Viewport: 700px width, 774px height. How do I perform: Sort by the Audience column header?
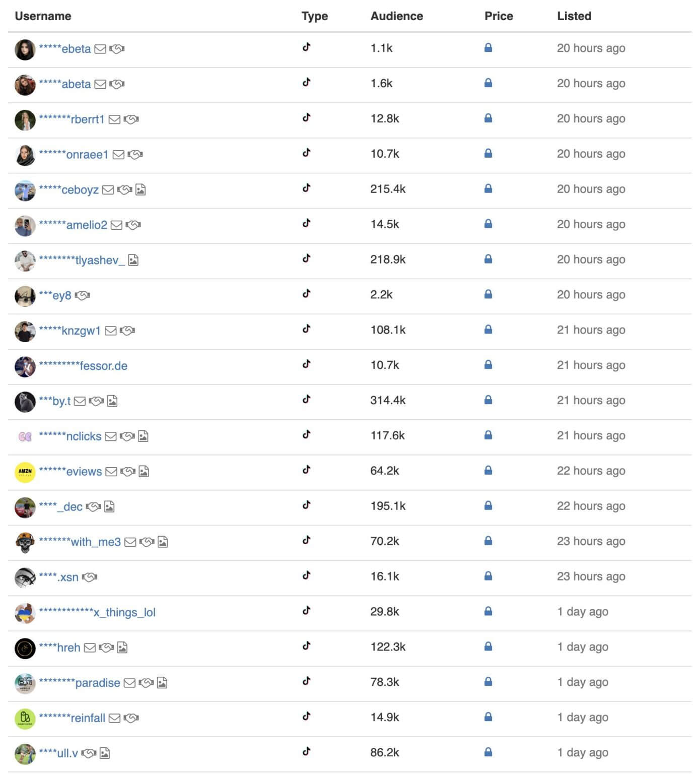(396, 16)
